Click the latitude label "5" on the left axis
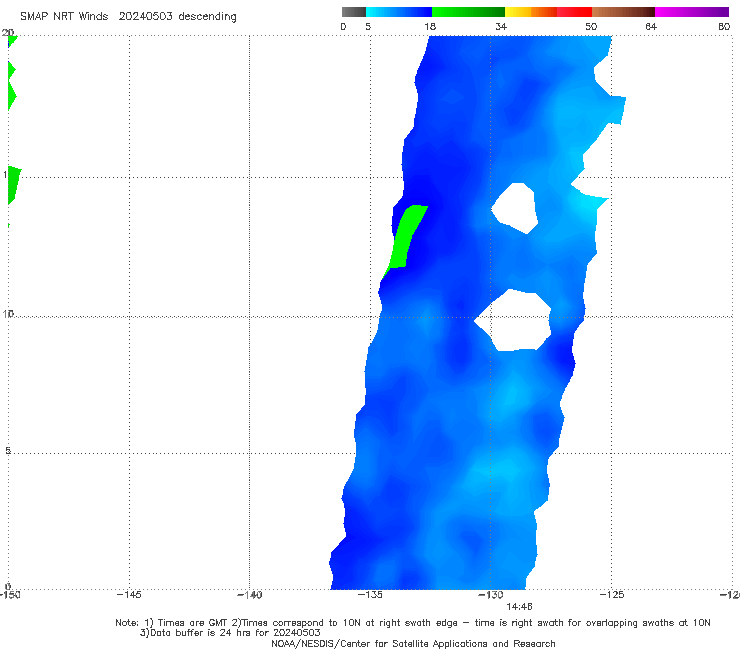 (8, 450)
